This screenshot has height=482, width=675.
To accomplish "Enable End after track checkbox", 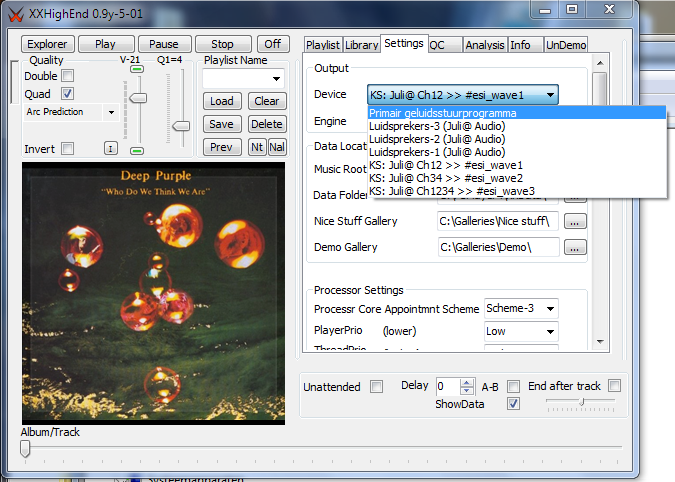I will tap(614, 386).
